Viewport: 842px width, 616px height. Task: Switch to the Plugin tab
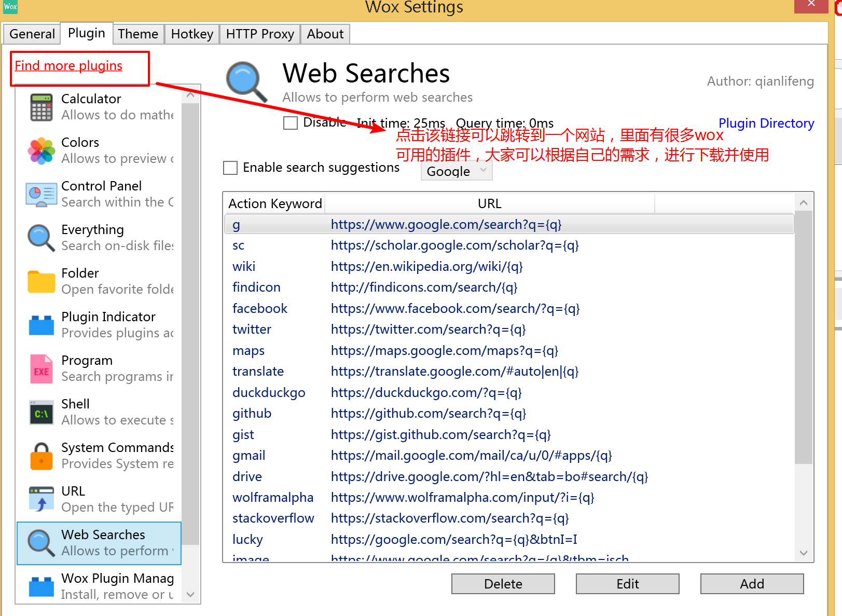[87, 33]
